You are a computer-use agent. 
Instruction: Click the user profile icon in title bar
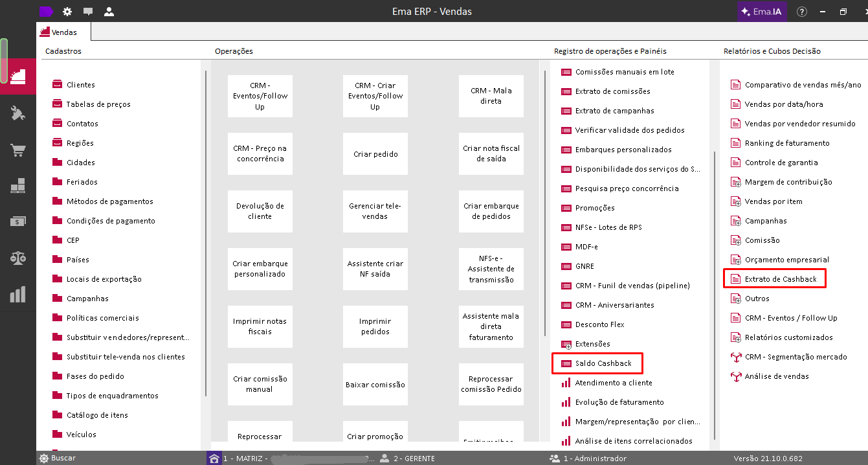click(x=109, y=12)
